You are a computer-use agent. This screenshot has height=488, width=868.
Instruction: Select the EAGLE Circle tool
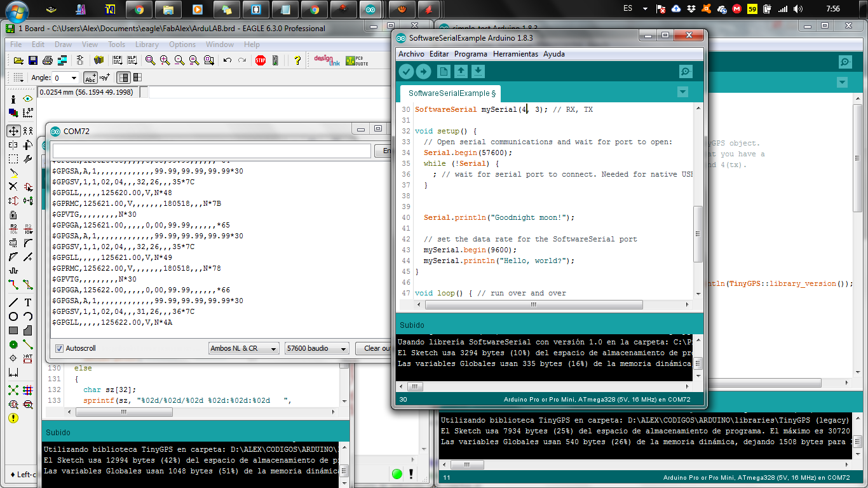[x=13, y=316]
